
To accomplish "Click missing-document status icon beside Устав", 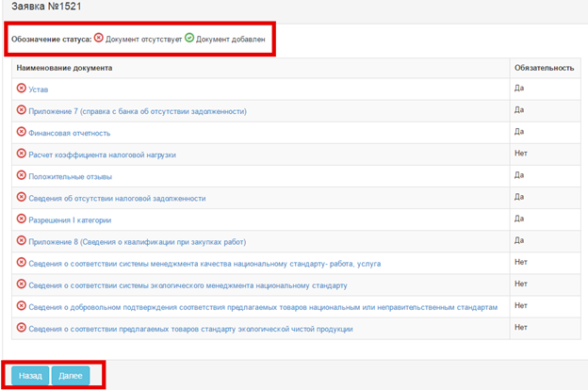I will coord(22,89).
